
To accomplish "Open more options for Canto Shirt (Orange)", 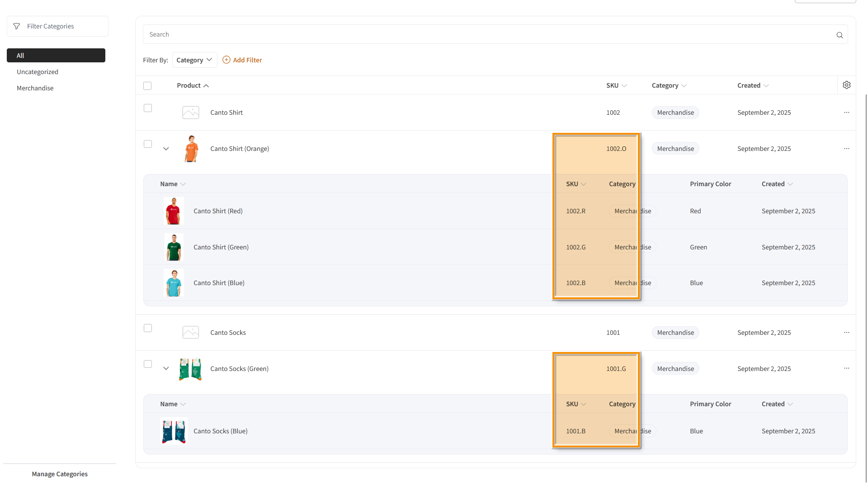I will [x=846, y=149].
